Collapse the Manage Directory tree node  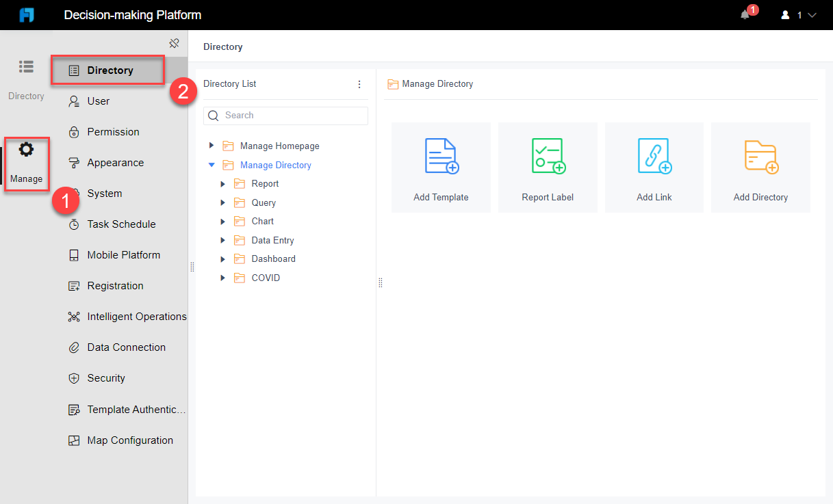pos(212,165)
